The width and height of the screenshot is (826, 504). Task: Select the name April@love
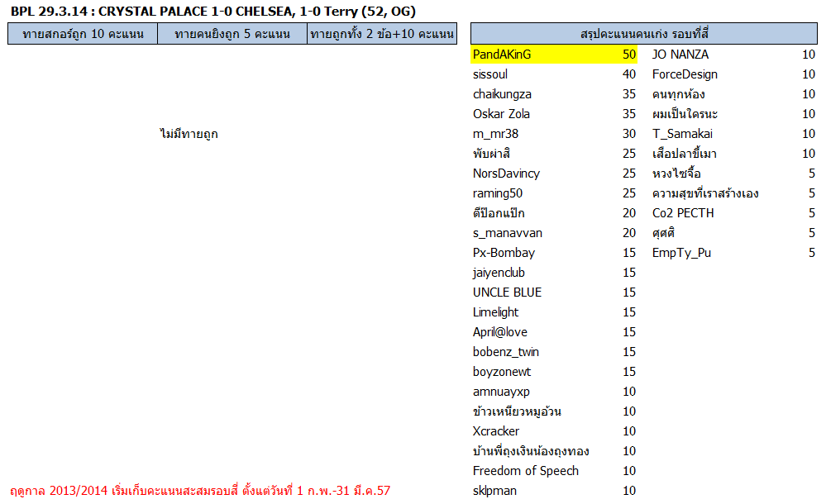tap(500, 332)
